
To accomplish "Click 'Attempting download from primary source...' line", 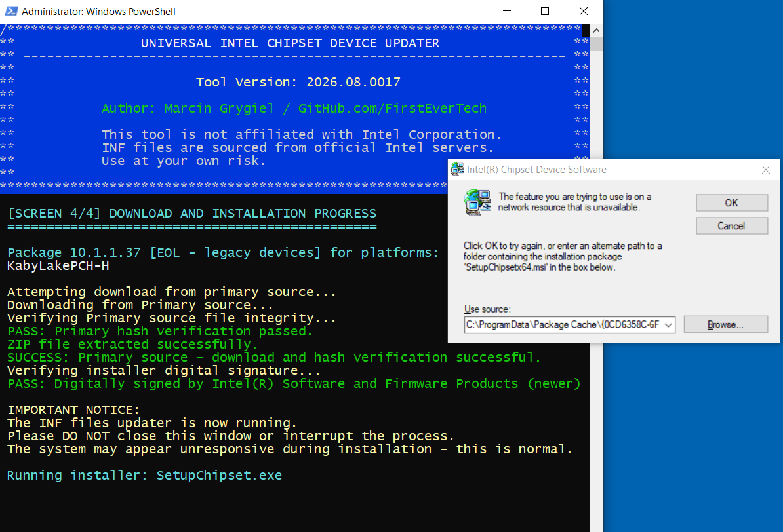I will coord(172,292).
